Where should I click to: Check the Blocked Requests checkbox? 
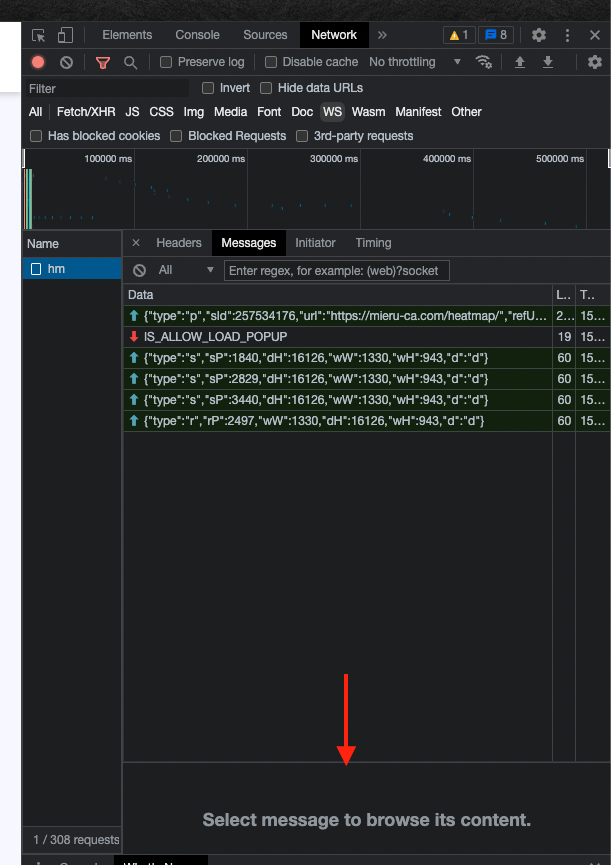[x=176, y=136]
